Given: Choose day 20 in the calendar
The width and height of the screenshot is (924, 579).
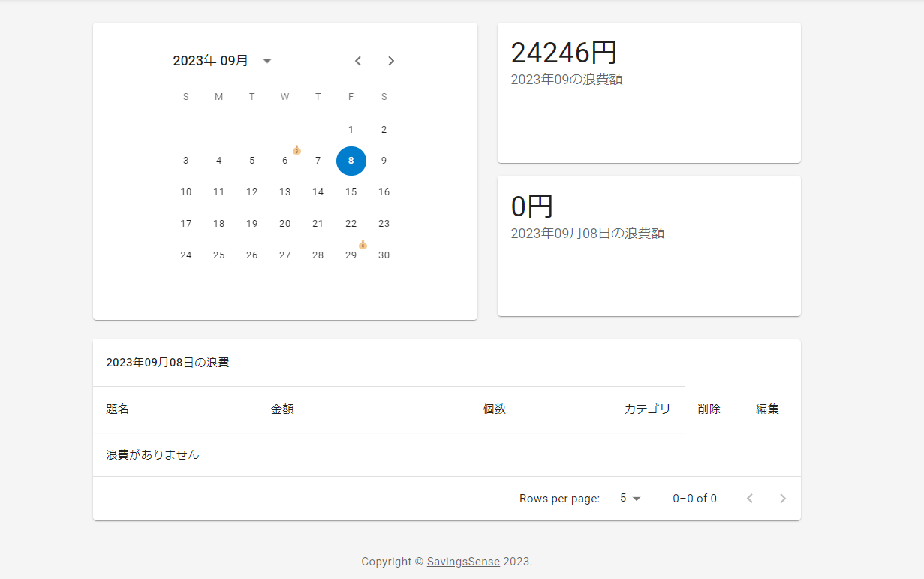Looking at the screenshot, I should 284,224.
